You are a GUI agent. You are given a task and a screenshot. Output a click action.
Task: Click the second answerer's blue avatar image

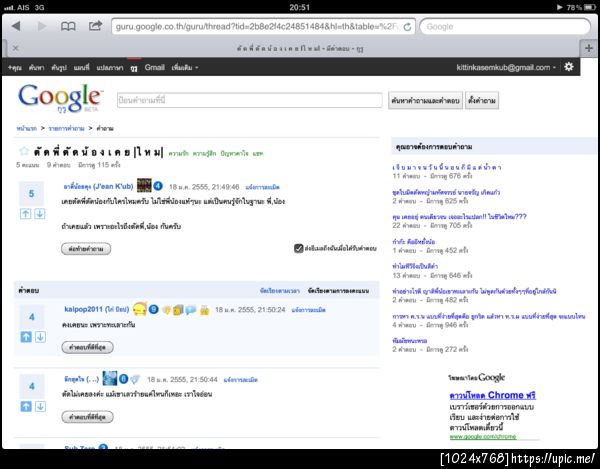point(110,378)
